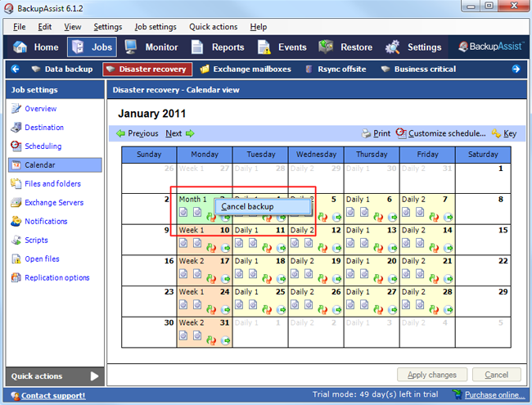Click first disk icon on Wednesday 19
The image size is (532, 405).
coord(295,274)
